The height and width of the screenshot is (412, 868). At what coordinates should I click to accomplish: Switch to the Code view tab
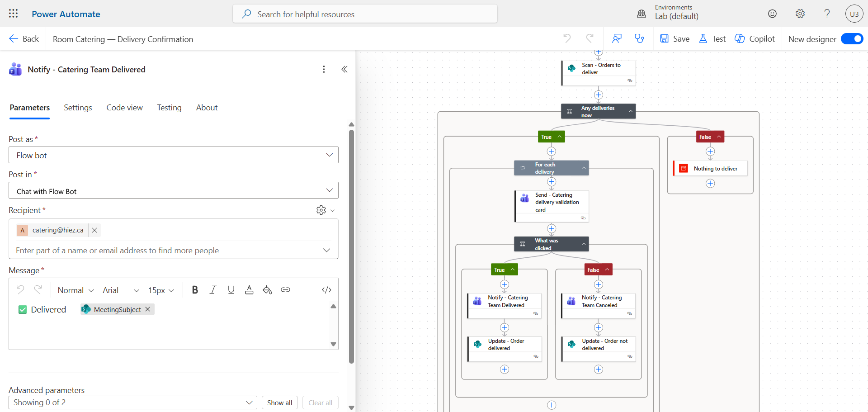[x=125, y=108]
